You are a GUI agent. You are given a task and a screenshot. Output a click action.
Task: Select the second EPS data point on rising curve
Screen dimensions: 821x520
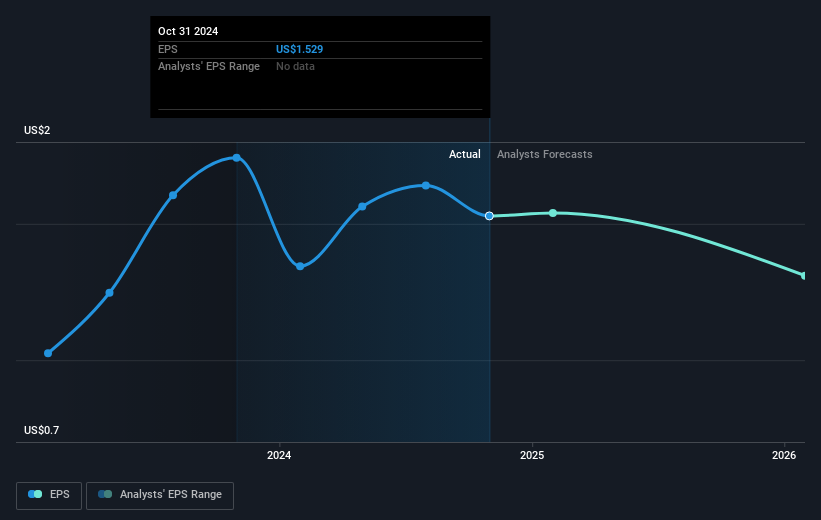click(109, 293)
